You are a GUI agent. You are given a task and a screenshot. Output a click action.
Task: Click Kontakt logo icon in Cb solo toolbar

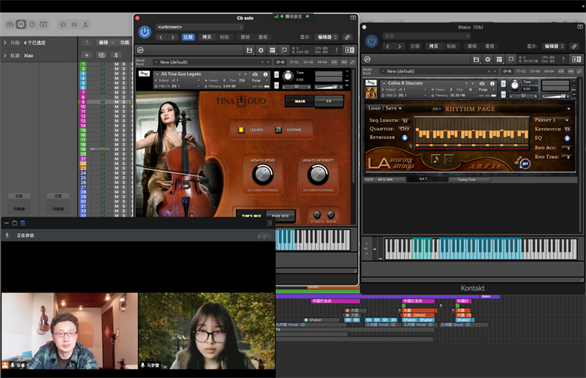coord(141,50)
